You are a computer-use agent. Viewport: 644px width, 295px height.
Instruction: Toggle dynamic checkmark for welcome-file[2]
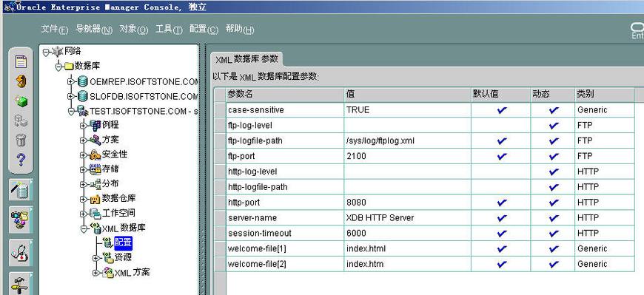pos(554,264)
